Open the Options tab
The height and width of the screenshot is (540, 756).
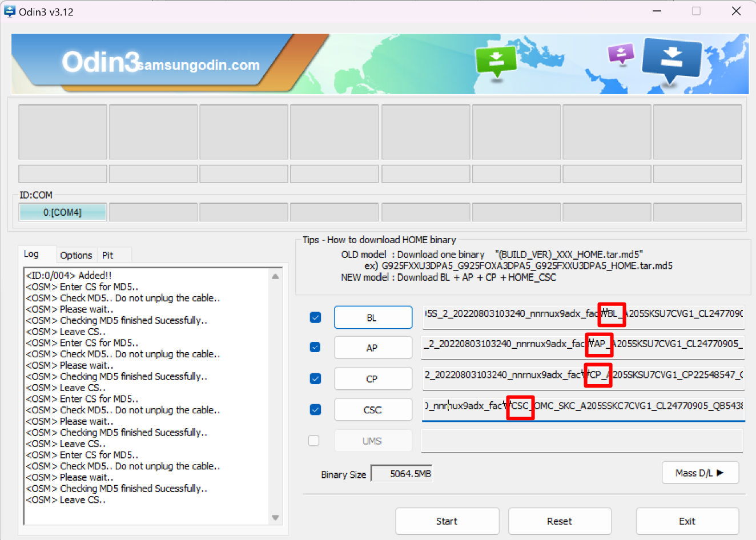tap(76, 255)
